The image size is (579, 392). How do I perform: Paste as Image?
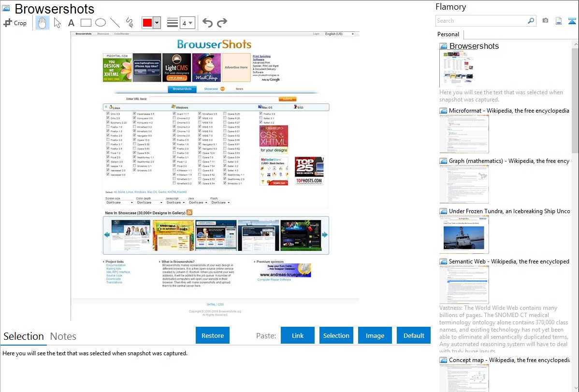[375, 335]
